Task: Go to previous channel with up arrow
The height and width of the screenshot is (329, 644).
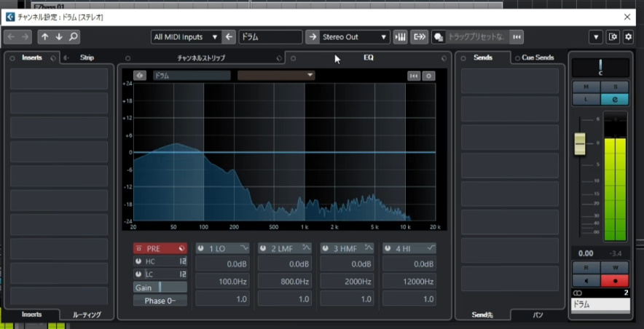Action: point(45,37)
